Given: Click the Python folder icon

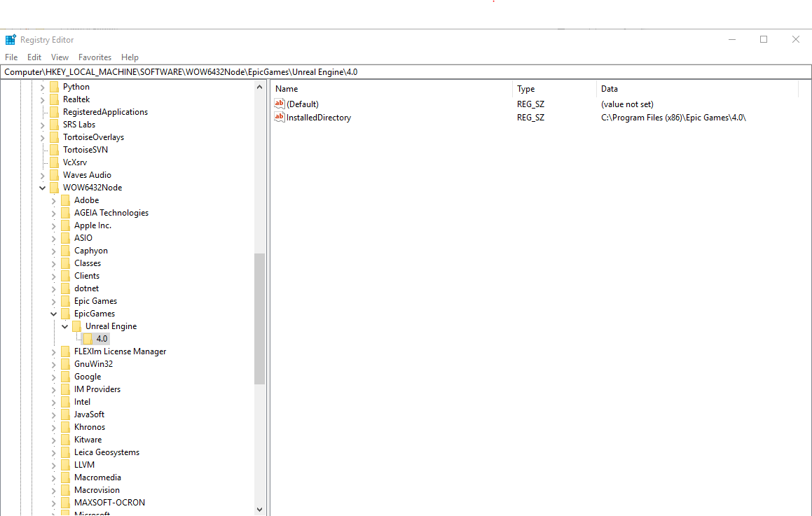Looking at the screenshot, I should [55, 86].
